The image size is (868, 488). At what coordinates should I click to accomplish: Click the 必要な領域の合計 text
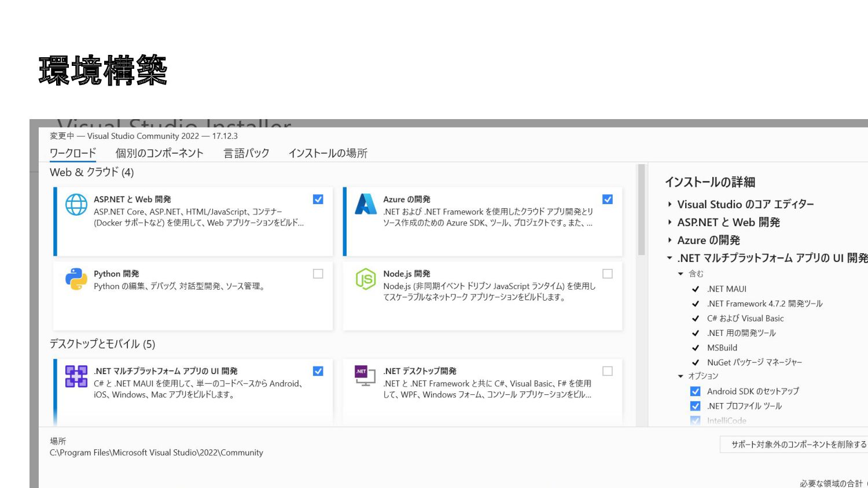(832, 483)
